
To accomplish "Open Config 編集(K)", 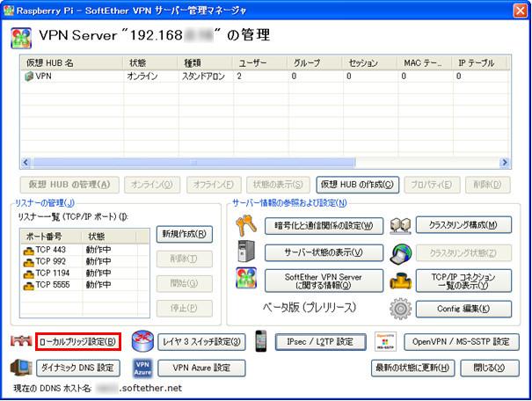I will click(x=463, y=309).
